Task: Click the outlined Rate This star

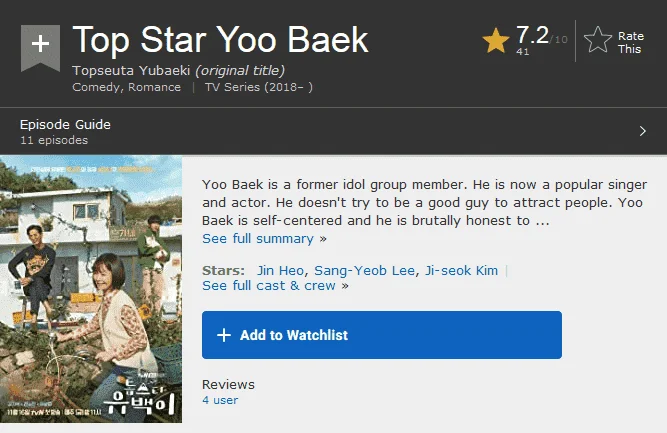Action: [x=598, y=40]
